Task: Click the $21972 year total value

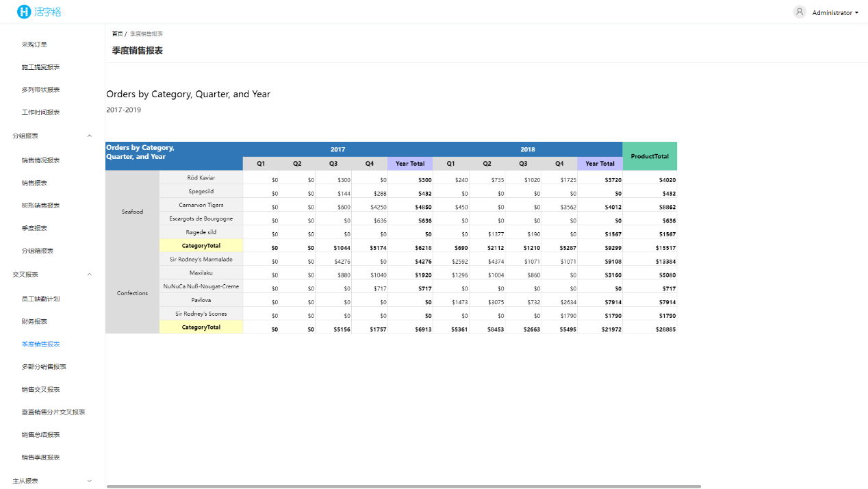Action: pyautogui.click(x=611, y=329)
